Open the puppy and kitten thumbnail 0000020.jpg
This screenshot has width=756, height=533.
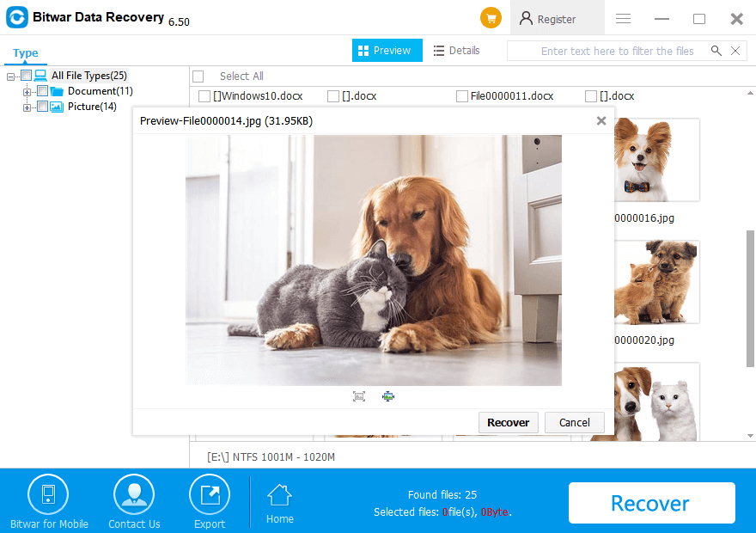click(x=656, y=282)
